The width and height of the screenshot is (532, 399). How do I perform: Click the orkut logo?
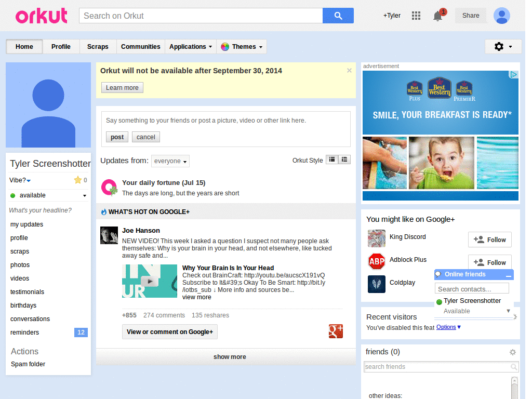(x=42, y=16)
